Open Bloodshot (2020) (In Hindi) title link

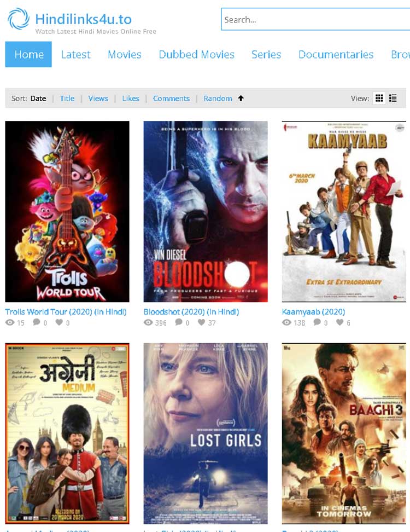point(191,311)
